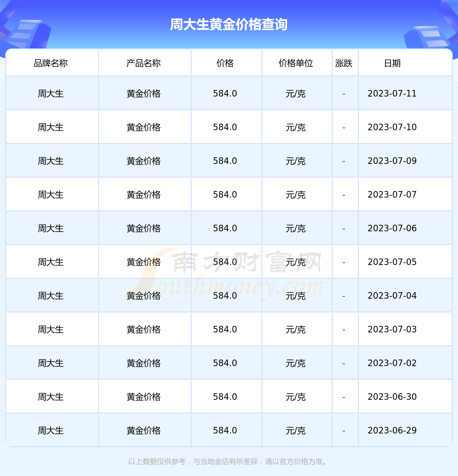
Task: Click 黄金价格 in 2023-07-02 row
Action: (144, 363)
